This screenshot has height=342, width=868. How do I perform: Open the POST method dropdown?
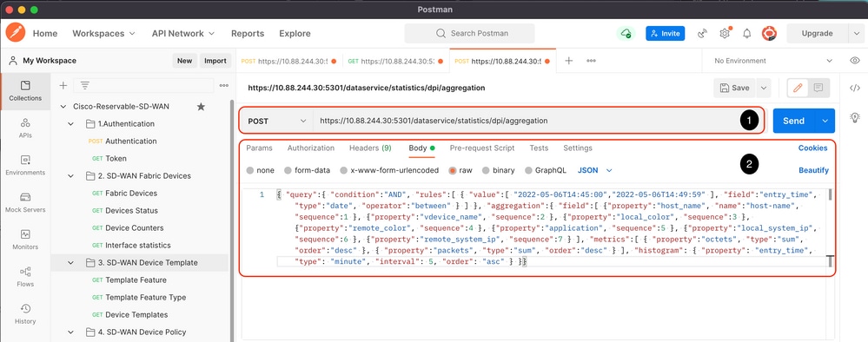coord(277,121)
